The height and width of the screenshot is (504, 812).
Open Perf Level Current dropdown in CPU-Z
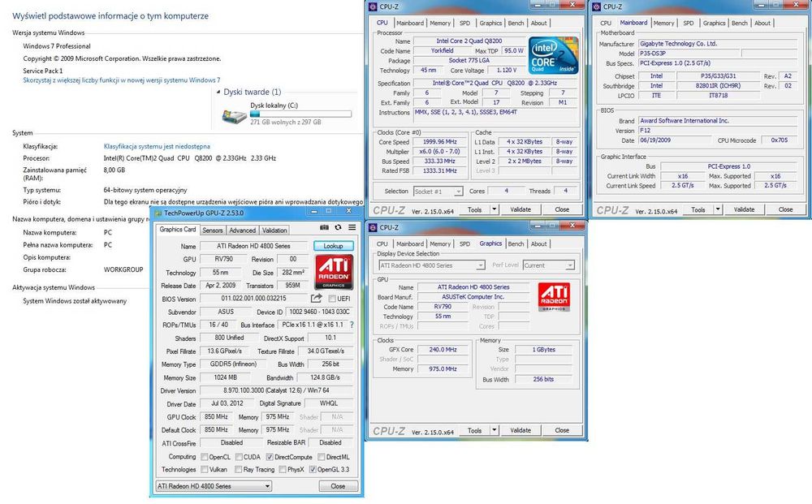(548, 265)
